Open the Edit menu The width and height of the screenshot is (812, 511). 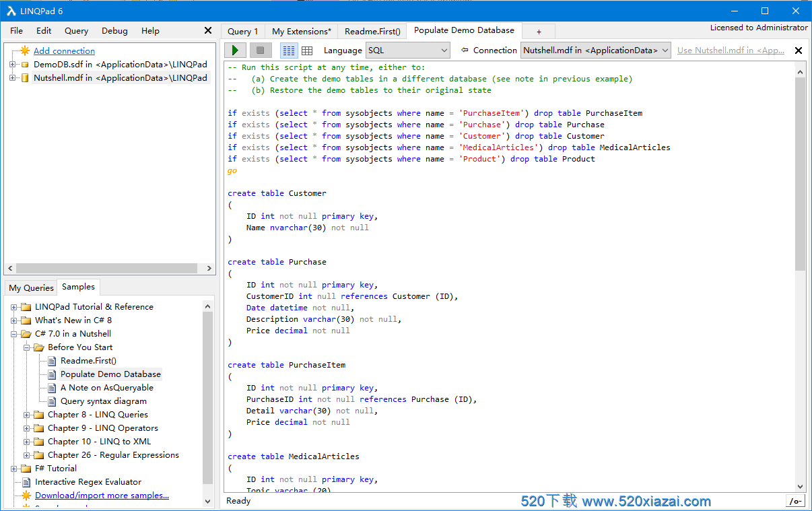click(44, 31)
